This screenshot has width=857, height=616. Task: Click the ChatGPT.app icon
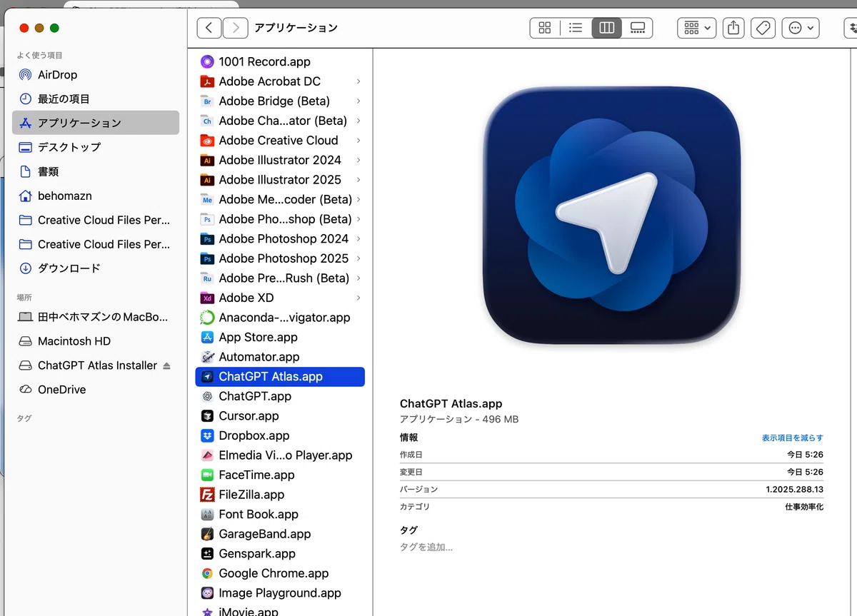coord(207,396)
